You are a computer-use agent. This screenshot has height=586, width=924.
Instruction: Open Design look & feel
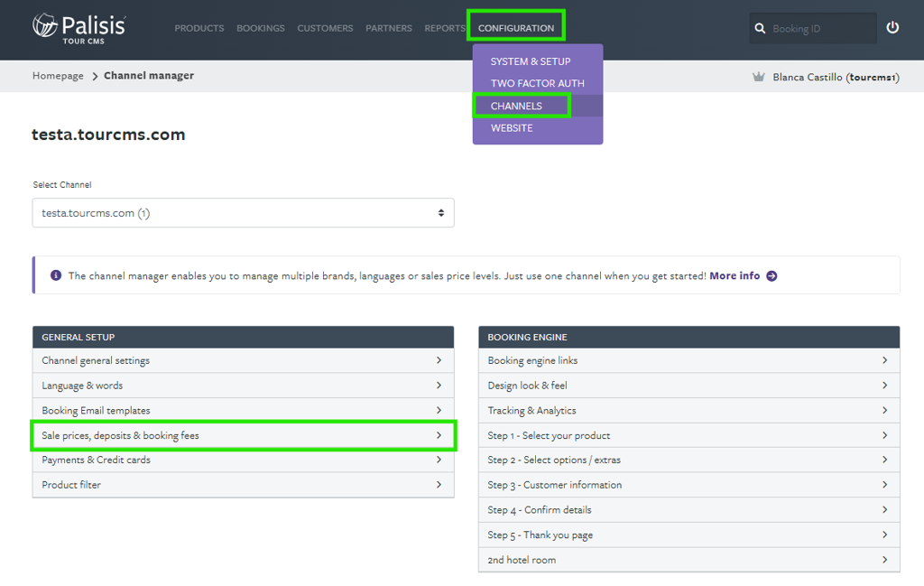(688, 386)
